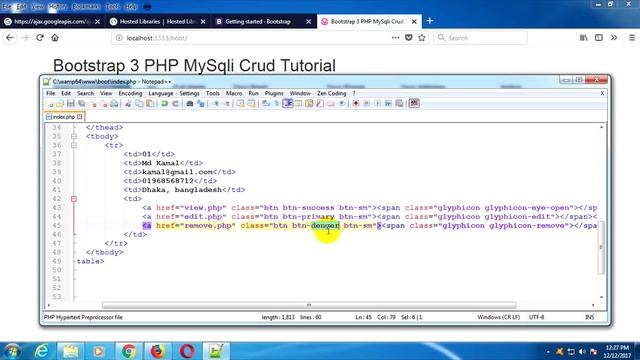Click the Notepad++ vertical scrollbar thumb
Viewport: 640px width, 360px height.
point(601,247)
